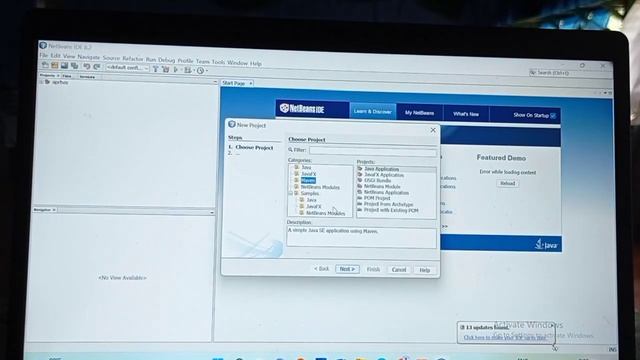The image size is (640, 360).
Task: Select NetBeans Module in Projects list
Action: pos(382,187)
